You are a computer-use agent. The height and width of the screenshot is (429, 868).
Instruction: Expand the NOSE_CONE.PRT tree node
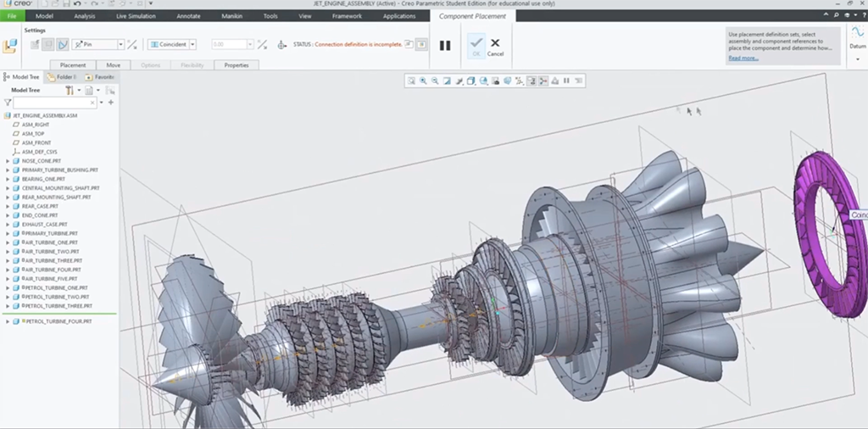click(8, 160)
